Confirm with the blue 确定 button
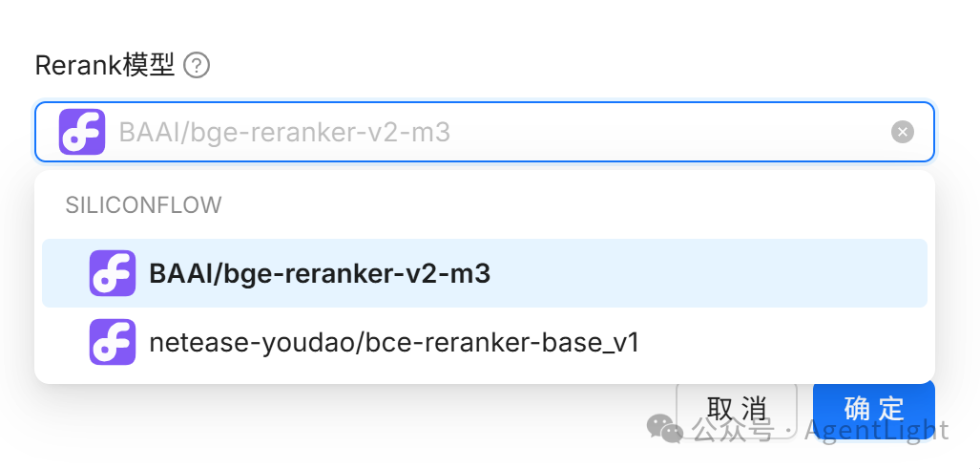This screenshot has width=980, height=469. coord(874,409)
